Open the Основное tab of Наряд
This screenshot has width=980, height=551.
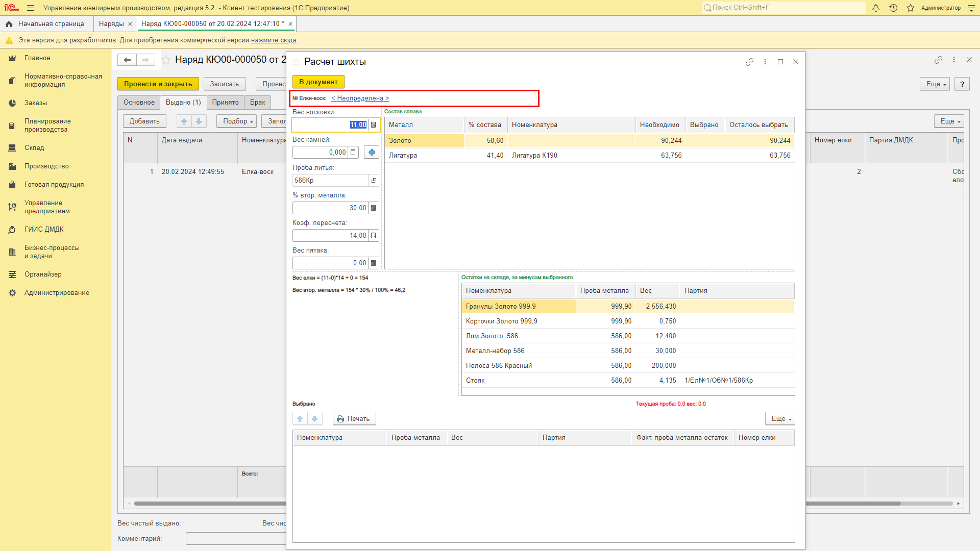coord(139,103)
